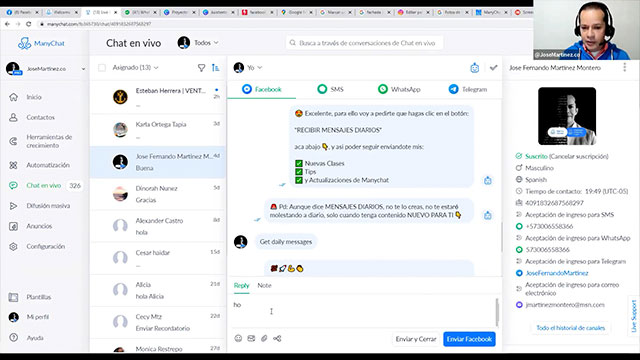
Task: Click the reply message text field
Action: click(x=364, y=311)
